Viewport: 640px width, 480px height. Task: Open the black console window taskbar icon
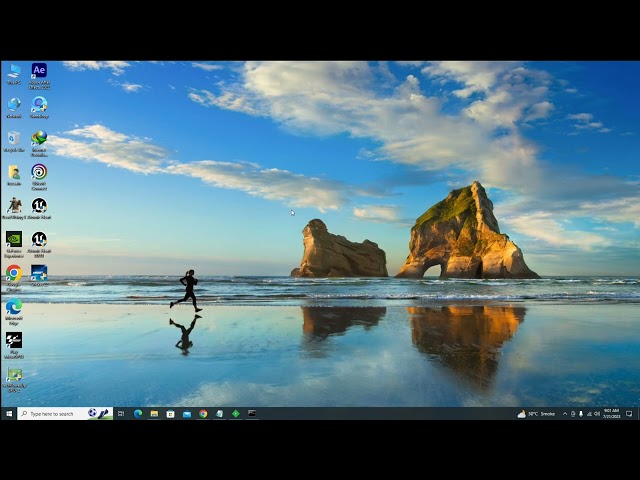pyautogui.click(x=252, y=413)
